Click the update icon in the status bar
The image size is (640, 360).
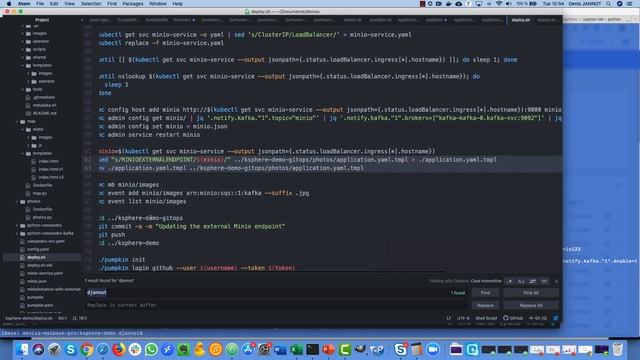coord(556,318)
